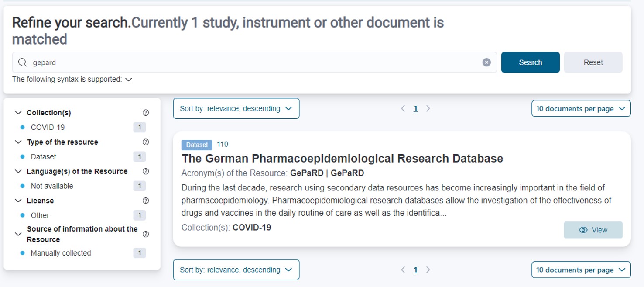Open help icon beside Collection(s)

tap(146, 113)
